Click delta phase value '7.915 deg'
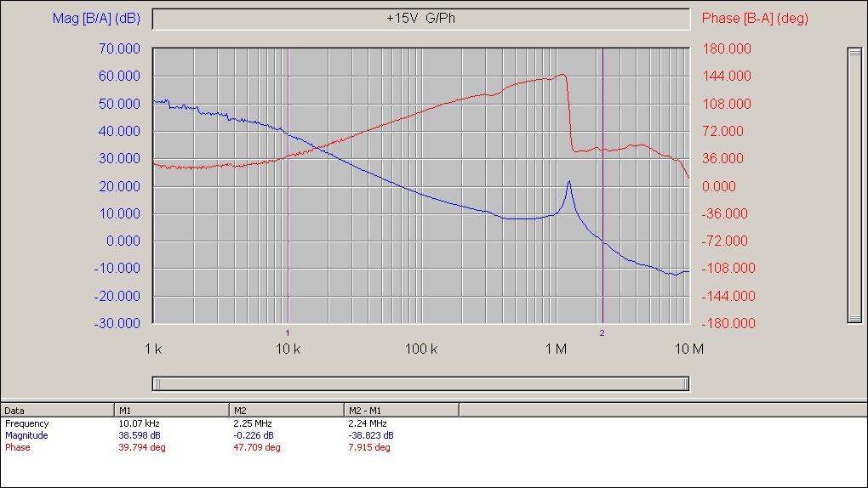This screenshot has height=488, width=868. [369, 447]
